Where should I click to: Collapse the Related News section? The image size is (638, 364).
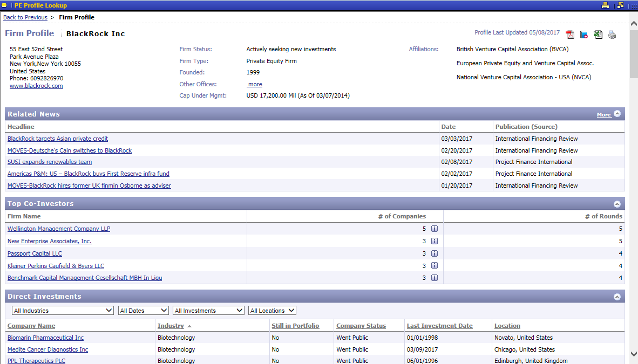click(617, 114)
